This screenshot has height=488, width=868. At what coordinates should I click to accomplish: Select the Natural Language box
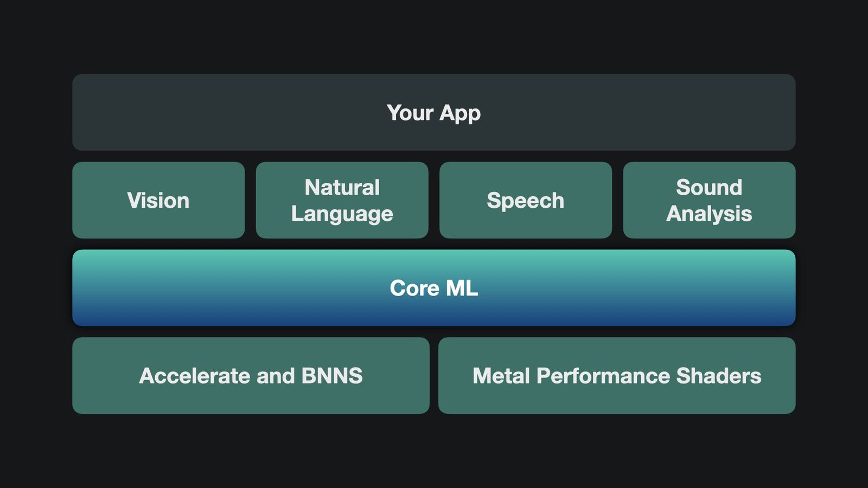pos(342,200)
